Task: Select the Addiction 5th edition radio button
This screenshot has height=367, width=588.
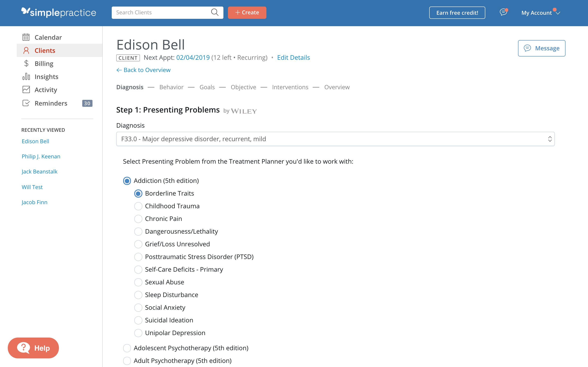Action: [126, 181]
